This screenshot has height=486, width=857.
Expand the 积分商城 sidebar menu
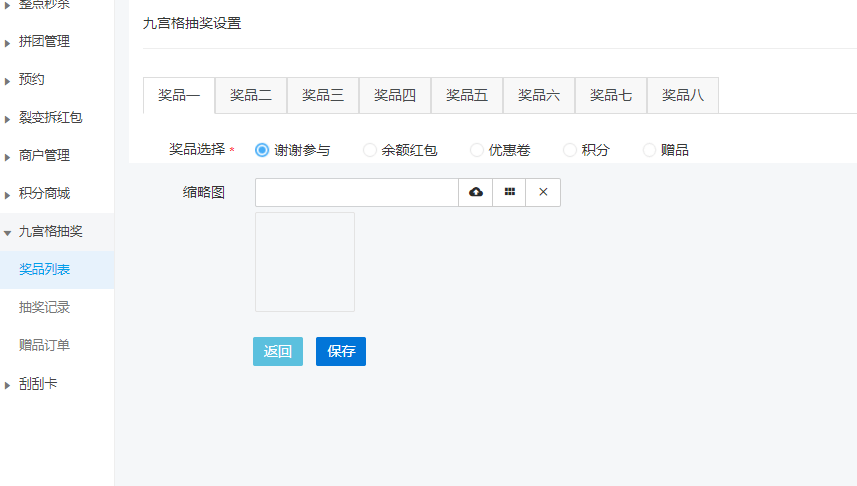(57, 194)
